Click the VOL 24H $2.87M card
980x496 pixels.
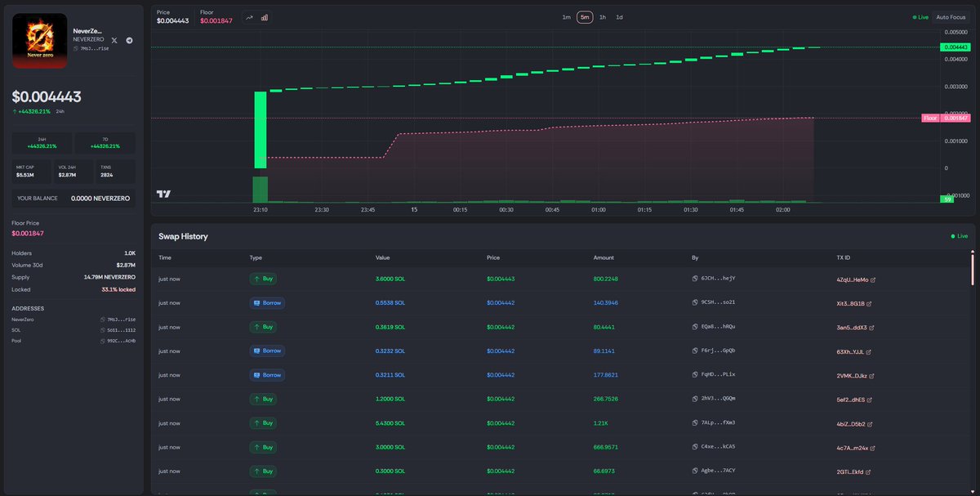[74, 171]
